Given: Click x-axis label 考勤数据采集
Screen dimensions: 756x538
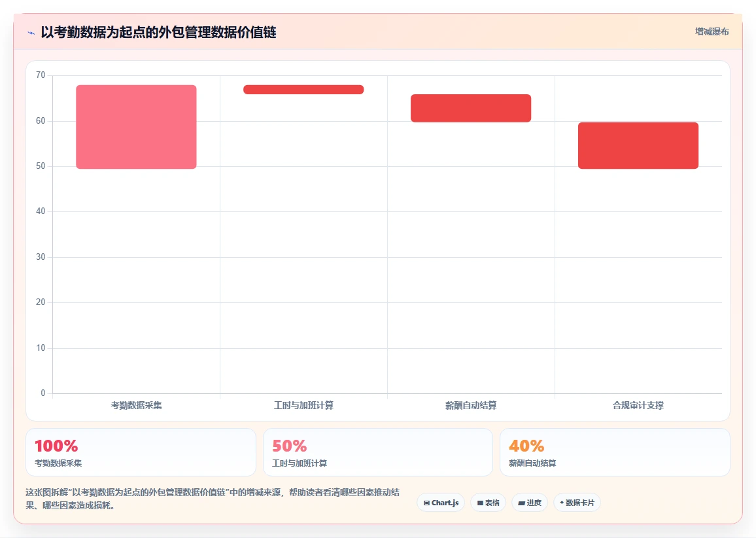Looking at the screenshot, I should [x=136, y=405].
